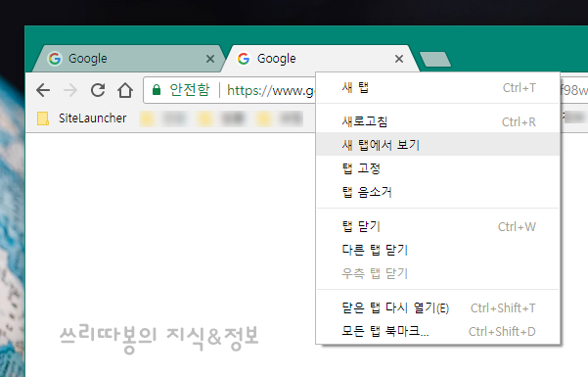Viewport: 588px width, 377px height.
Task: Choose 닫은 탭 다시 열기(E) entry
Action: coord(437,307)
